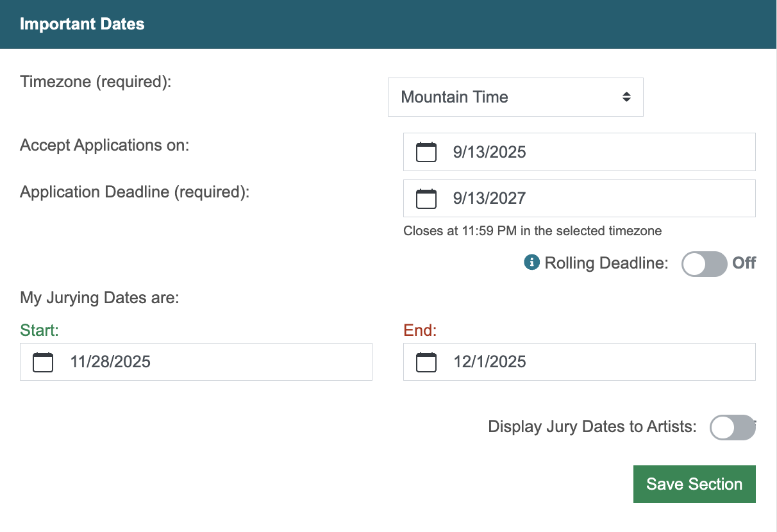Turn on Display Jury Dates to Artists
This screenshot has width=777, height=532.
tap(733, 428)
